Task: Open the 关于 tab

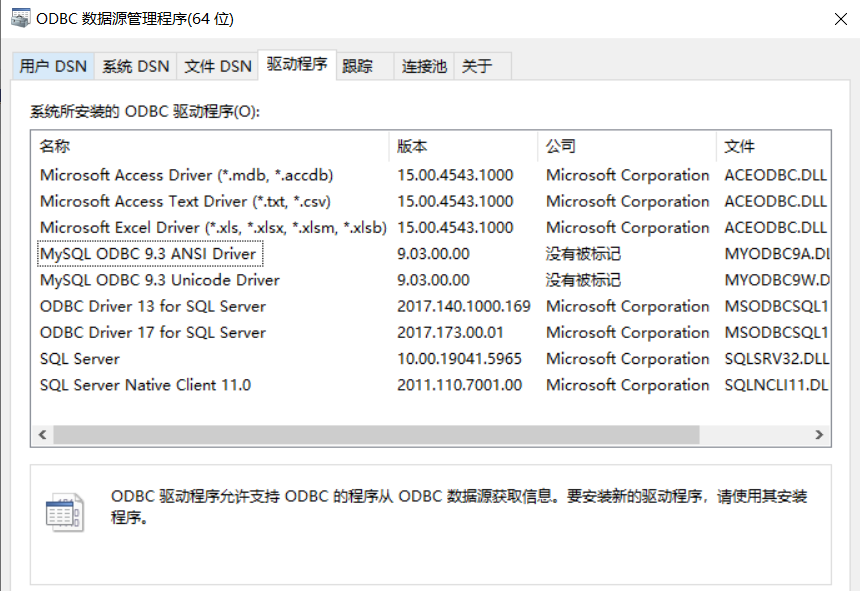Action: pos(483,66)
